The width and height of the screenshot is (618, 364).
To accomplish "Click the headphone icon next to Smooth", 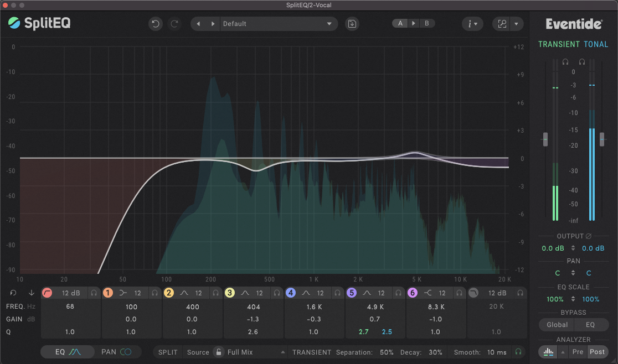I will point(518,352).
